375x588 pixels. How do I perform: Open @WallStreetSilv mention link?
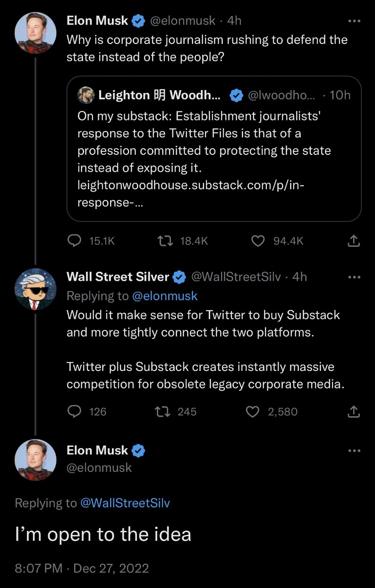pos(125,503)
